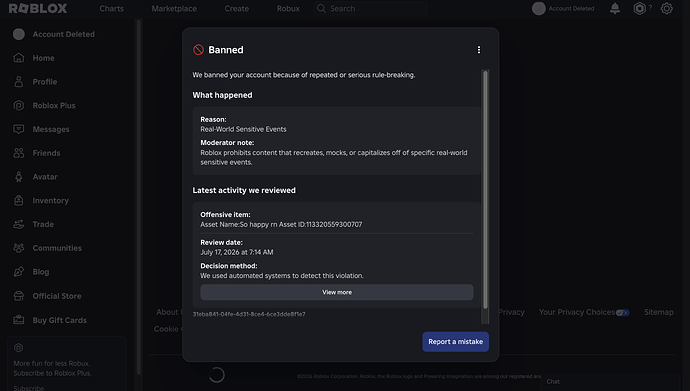690x391 pixels.
Task: Click the loading spinner below the dialog
Action: (x=217, y=375)
